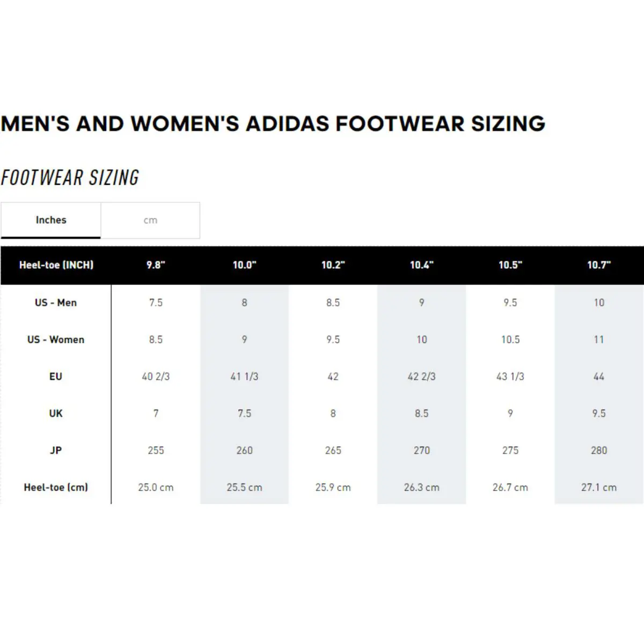Select the 25.0 cm heel-toe cell
This screenshot has width=644, height=644.
(x=156, y=488)
